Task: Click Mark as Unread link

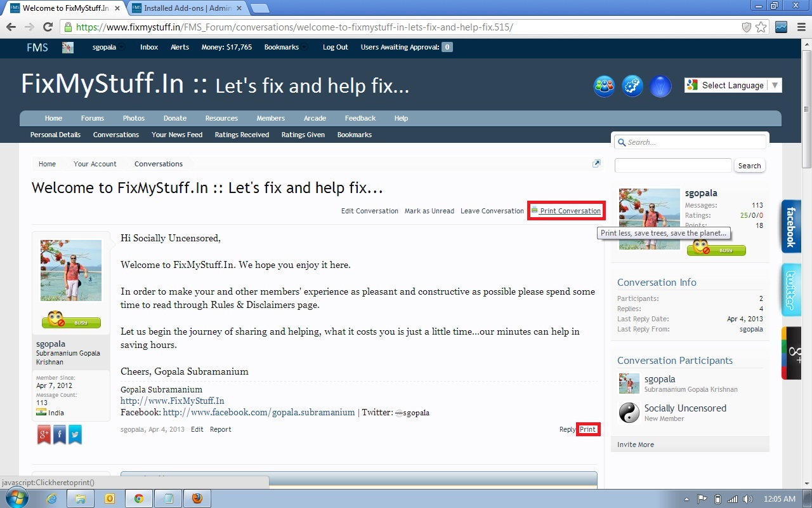Action: click(x=429, y=211)
